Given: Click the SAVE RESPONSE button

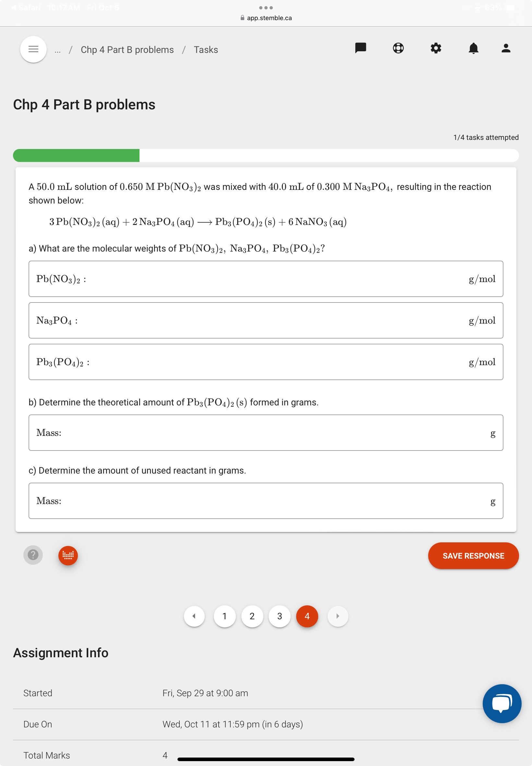Looking at the screenshot, I should coord(473,556).
